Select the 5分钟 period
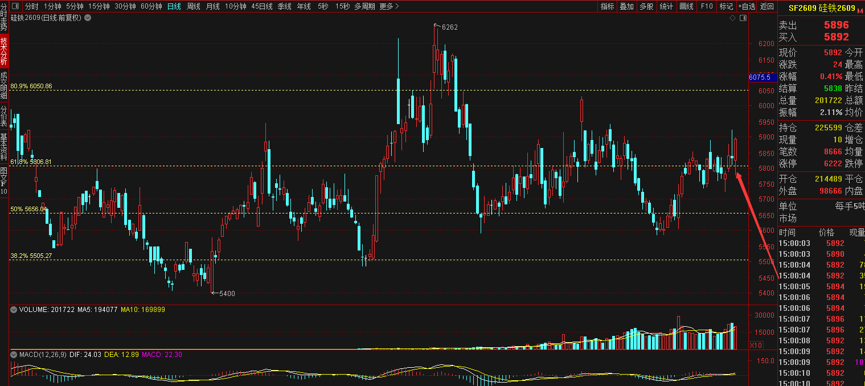The width and height of the screenshot is (865, 386). (x=74, y=7)
